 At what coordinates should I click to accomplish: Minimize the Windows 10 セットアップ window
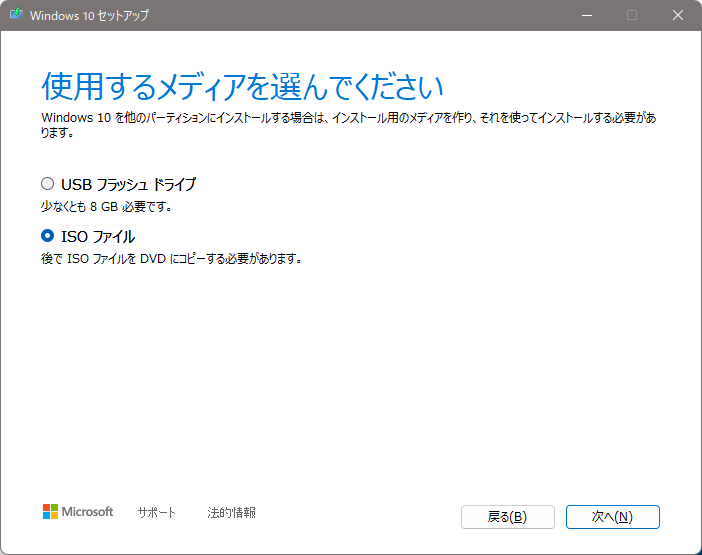click(587, 15)
